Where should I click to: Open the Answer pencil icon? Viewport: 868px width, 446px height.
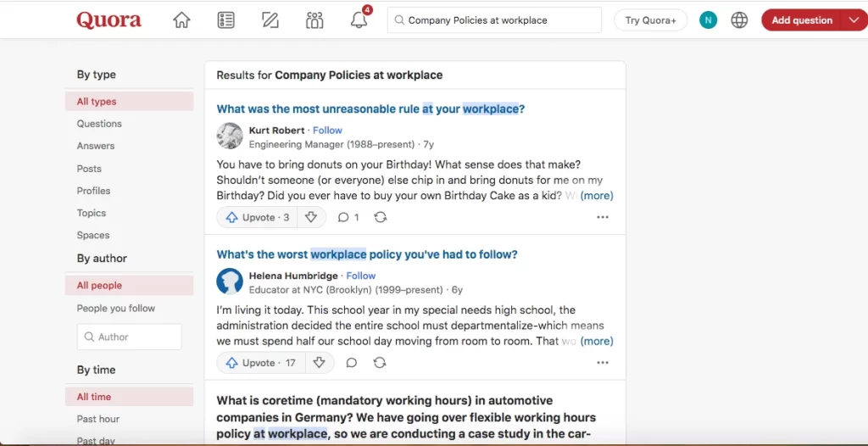(x=270, y=20)
